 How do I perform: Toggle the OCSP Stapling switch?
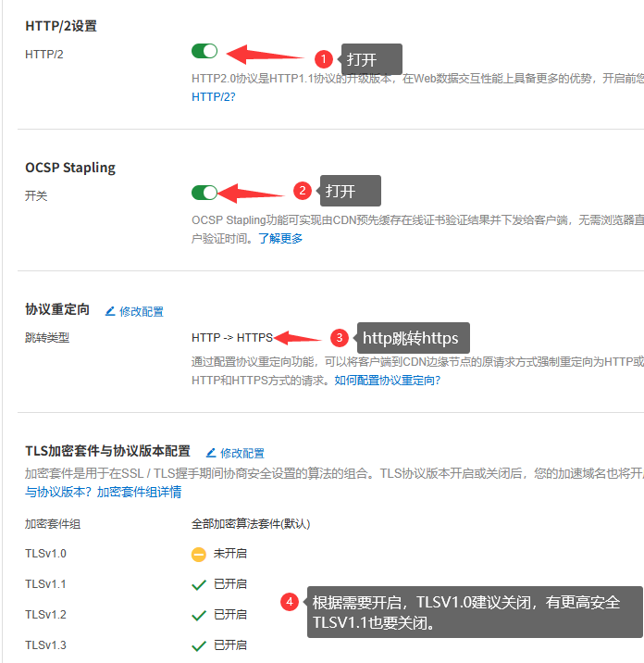coord(204,193)
